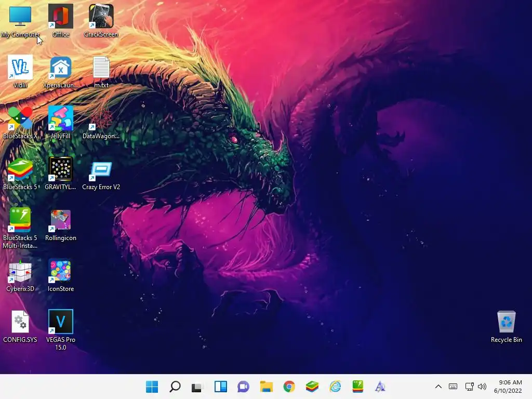Open the clock showing 9:06 AM
The image size is (532, 399).
coord(508,387)
